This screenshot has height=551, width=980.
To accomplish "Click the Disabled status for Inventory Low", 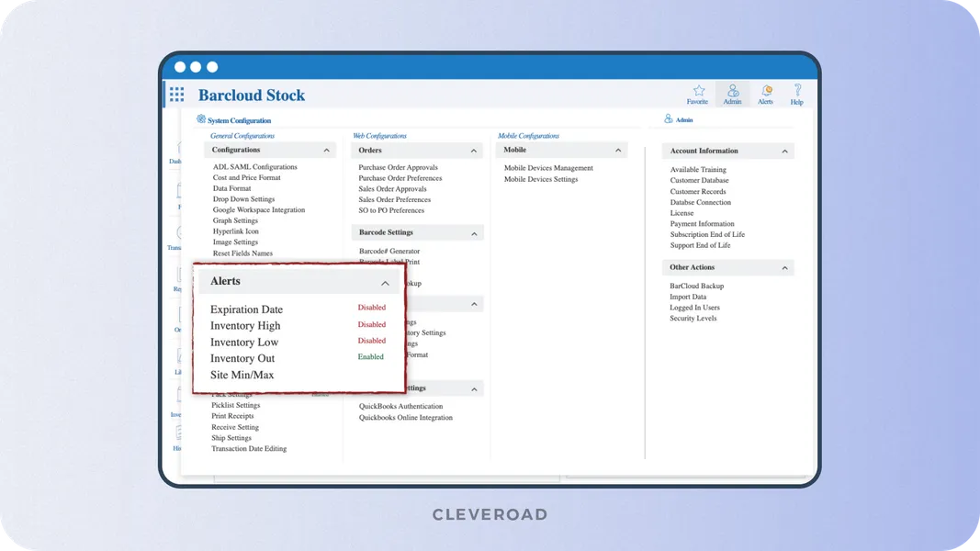I will [x=372, y=341].
